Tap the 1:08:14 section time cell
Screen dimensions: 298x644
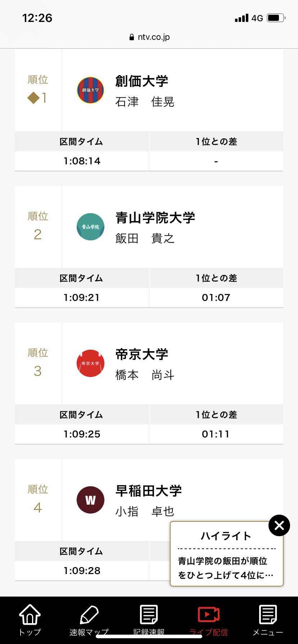82,161
